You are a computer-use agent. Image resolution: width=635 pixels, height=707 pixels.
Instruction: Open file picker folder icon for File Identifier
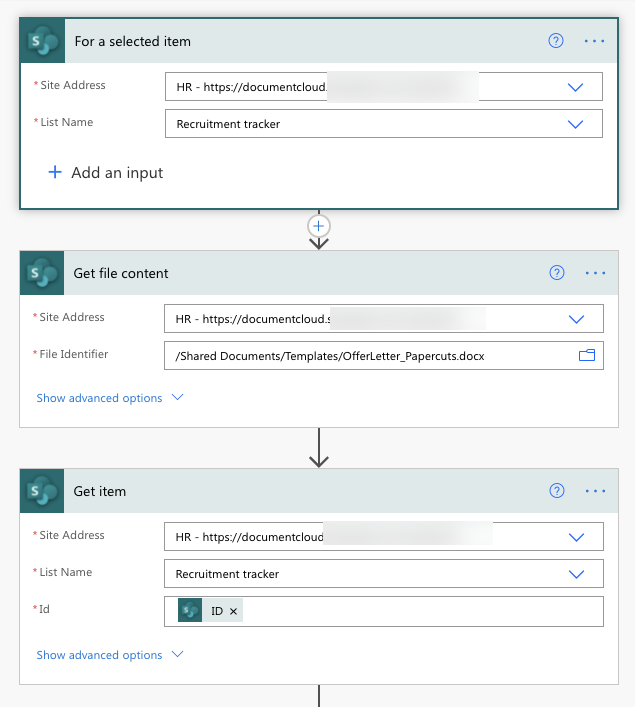pyautogui.click(x=587, y=355)
